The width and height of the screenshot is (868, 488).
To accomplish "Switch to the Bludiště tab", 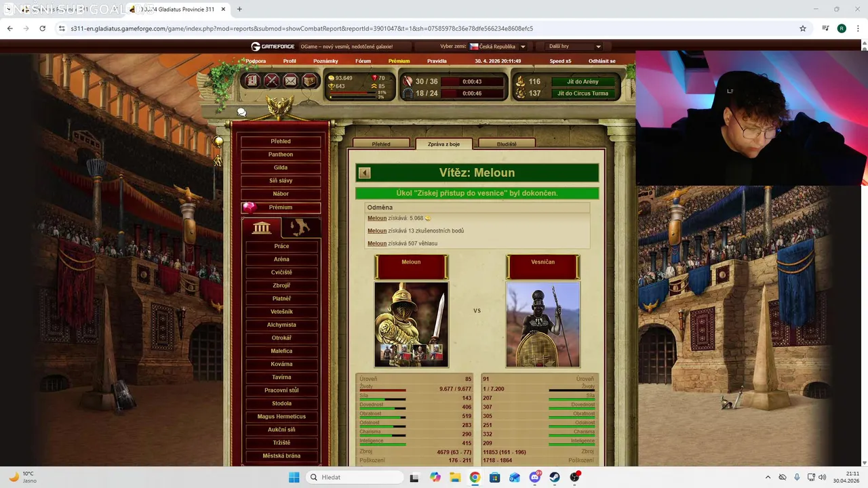I will [507, 144].
